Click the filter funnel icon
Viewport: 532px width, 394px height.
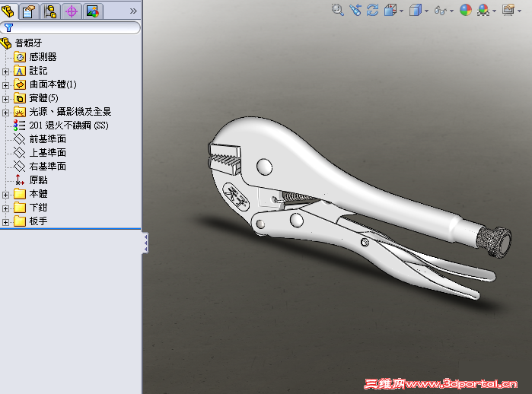point(9,28)
